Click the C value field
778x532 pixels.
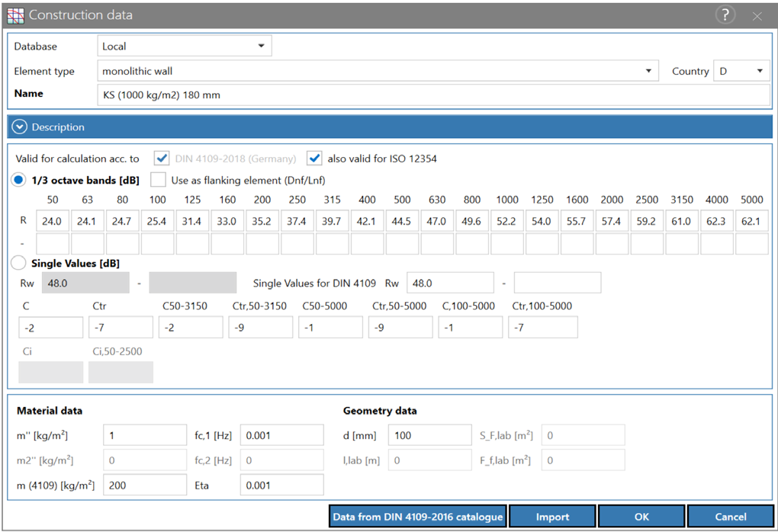click(x=50, y=328)
